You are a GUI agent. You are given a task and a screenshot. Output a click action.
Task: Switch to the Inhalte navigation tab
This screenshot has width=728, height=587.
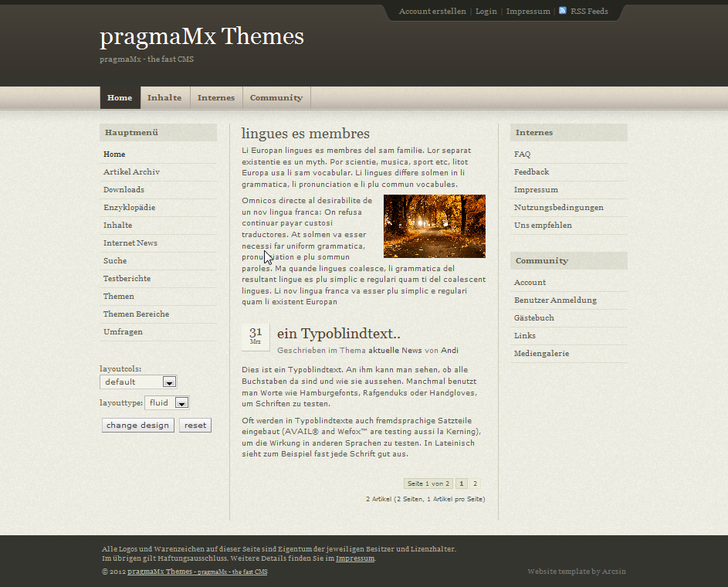[x=164, y=97]
